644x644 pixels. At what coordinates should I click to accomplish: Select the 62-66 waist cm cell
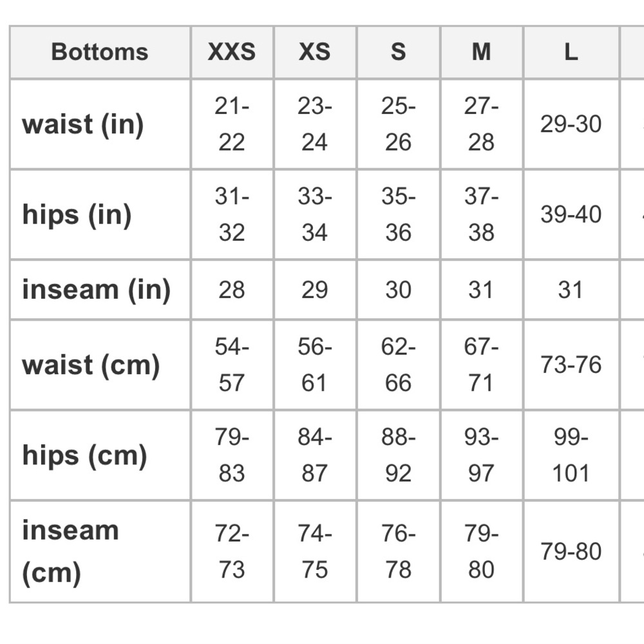click(399, 365)
